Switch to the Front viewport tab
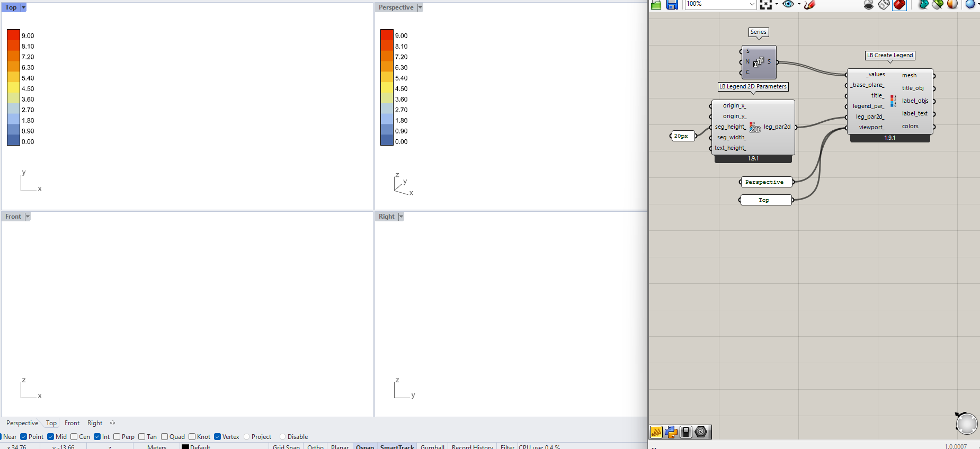Image resolution: width=980 pixels, height=449 pixels. 72,423
